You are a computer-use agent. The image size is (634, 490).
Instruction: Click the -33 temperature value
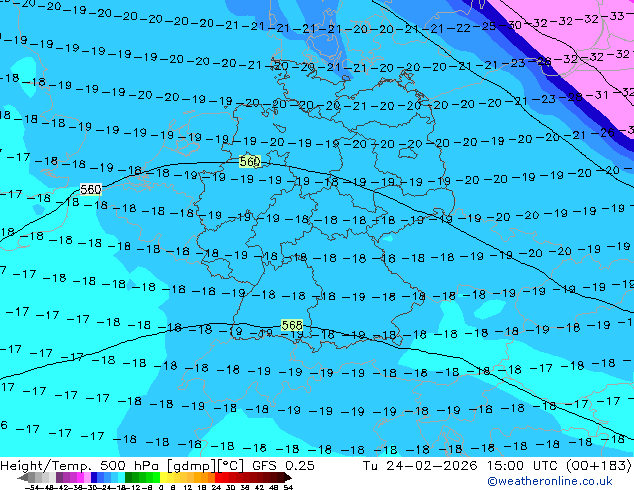(613, 16)
